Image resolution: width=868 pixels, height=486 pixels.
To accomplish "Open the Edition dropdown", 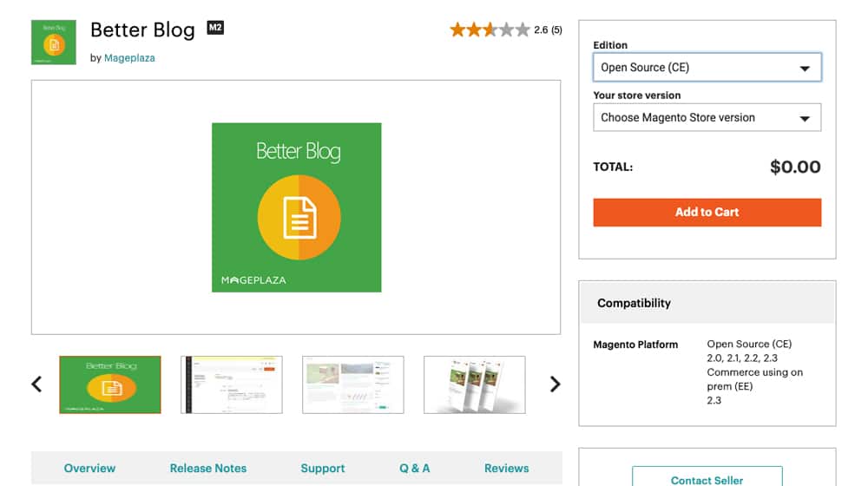I will point(707,68).
